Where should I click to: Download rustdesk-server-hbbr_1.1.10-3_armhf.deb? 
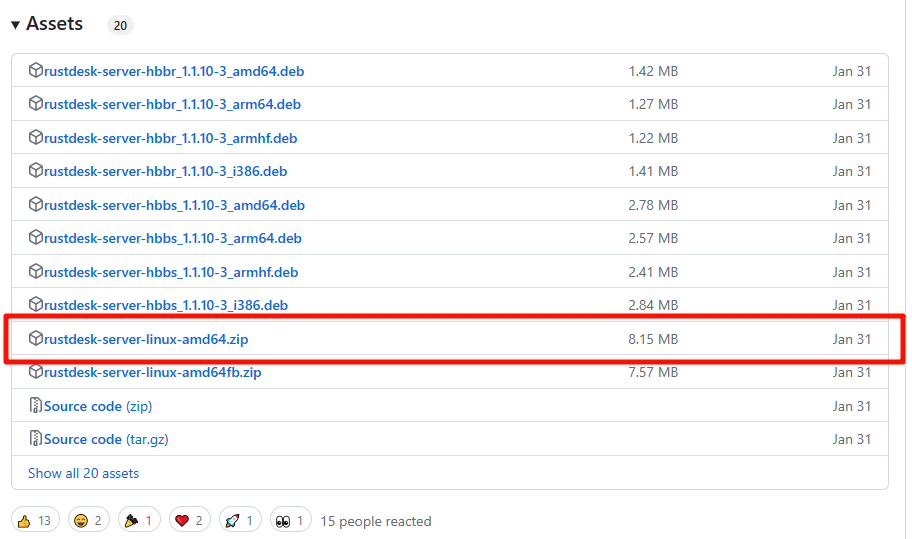[170, 138]
